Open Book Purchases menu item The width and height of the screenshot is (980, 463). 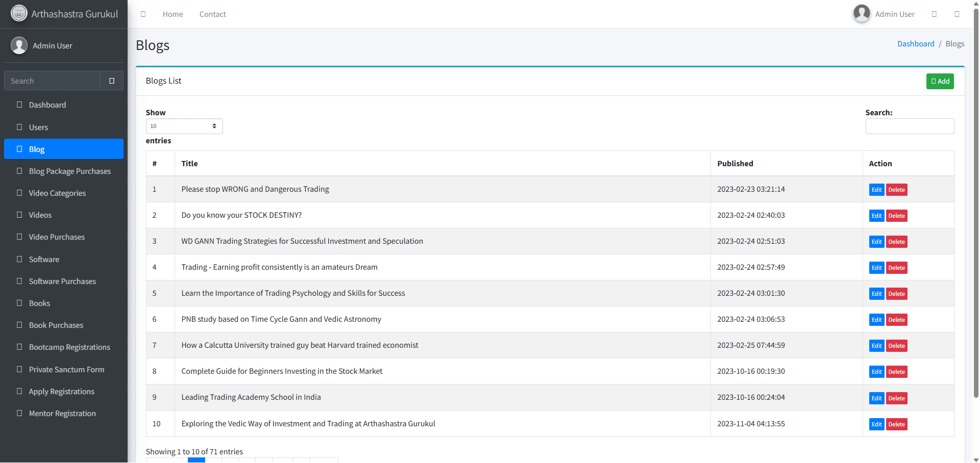pyautogui.click(x=64, y=325)
